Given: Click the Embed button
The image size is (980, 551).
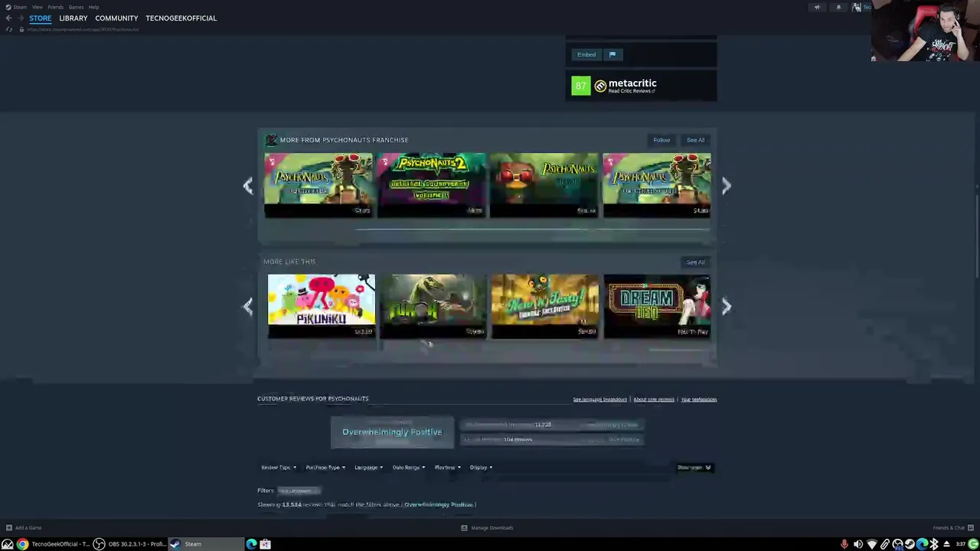Looking at the screenshot, I should point(586,54).
